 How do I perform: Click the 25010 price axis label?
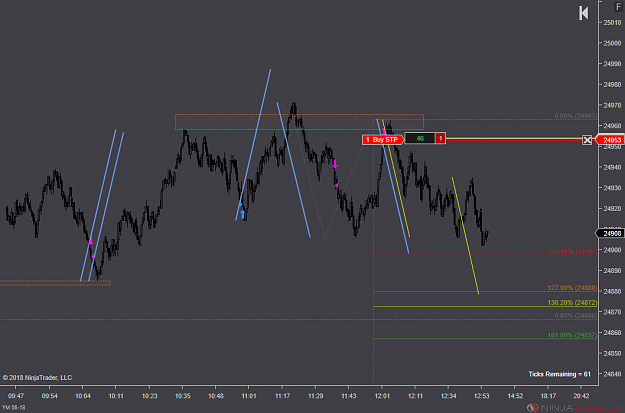(x=612, y=23)
